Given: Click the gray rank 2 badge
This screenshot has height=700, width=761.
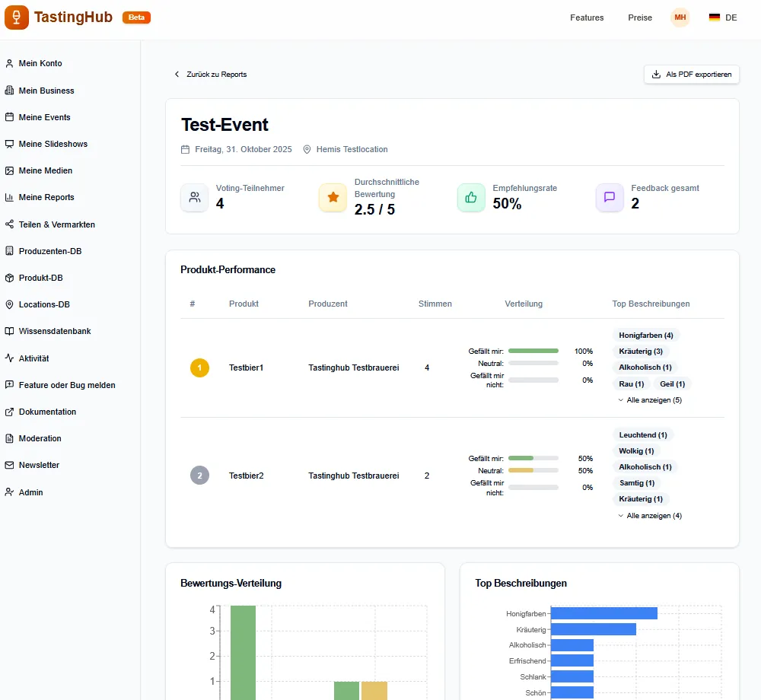Looking at the screenshot, I should pyautogui.click(x=199, y=476).
